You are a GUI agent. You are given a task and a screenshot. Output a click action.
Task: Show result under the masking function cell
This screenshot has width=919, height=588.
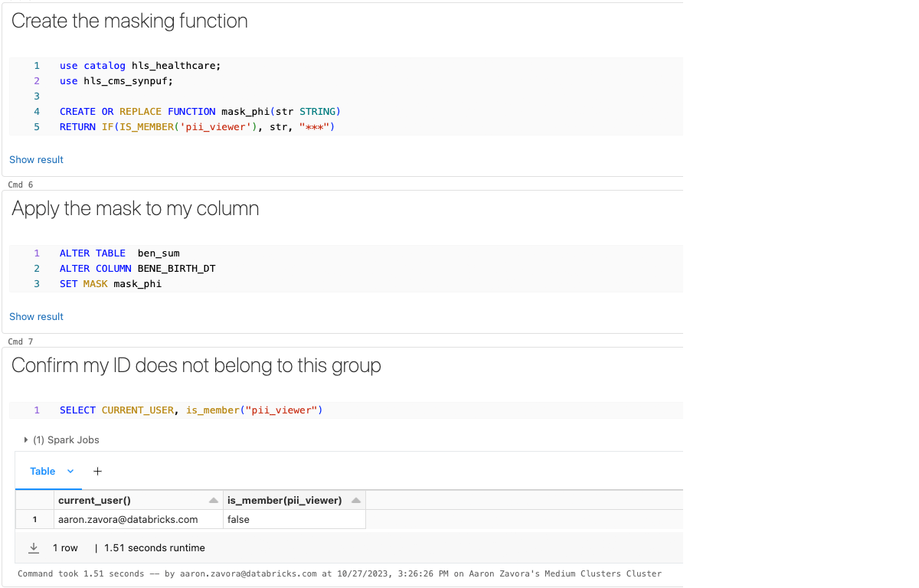tap(36, 160)
